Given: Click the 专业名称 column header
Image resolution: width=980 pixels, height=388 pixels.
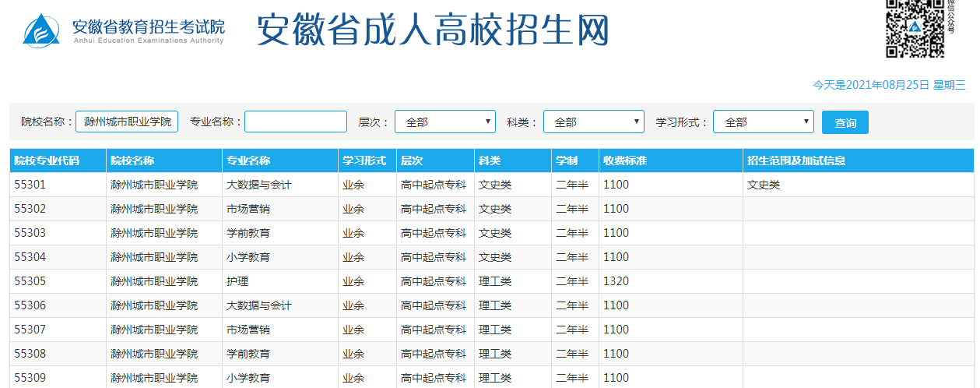Looking at the screenshot, I should (x=248, y=161).
